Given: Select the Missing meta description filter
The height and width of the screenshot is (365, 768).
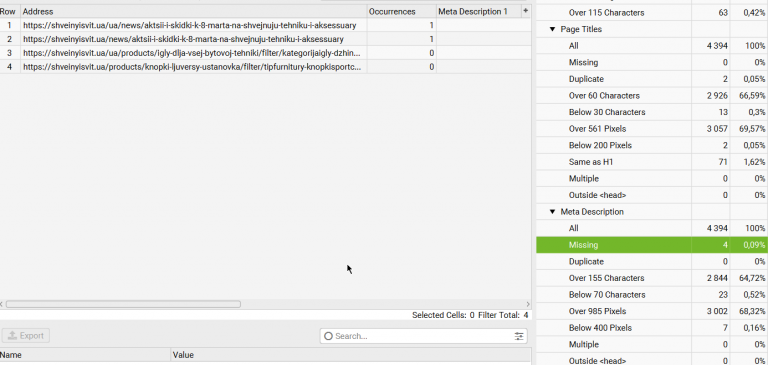Looking at the screenshot, I should click(652, 245).
